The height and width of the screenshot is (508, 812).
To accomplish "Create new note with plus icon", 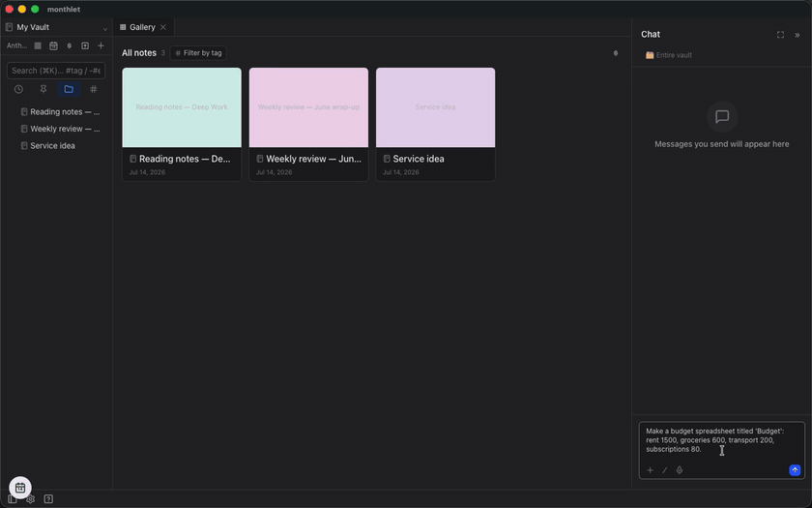I will coord(101,45).
